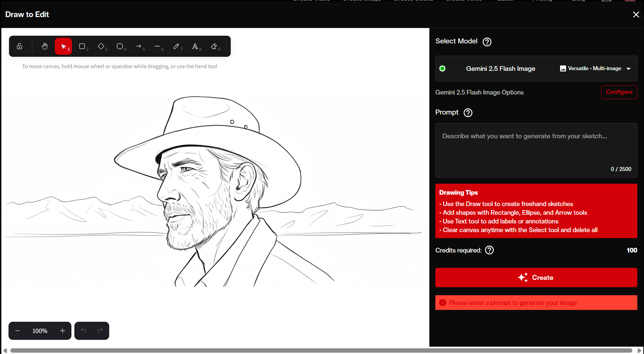Select the Hand tool
644x354 pixels.
tap(44, 46)
